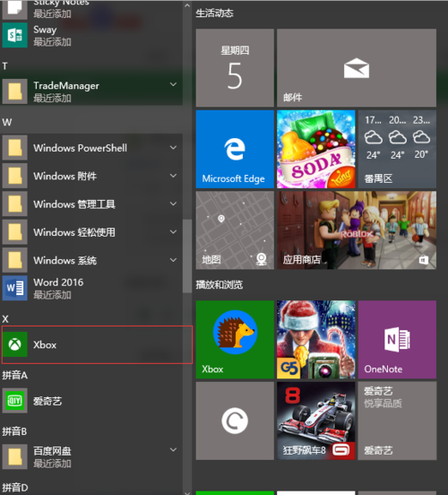Open the Sticky Notes app entry
The width and height of the screenshot is (448, 495).
pyautogui.click(x=91, y=10)
